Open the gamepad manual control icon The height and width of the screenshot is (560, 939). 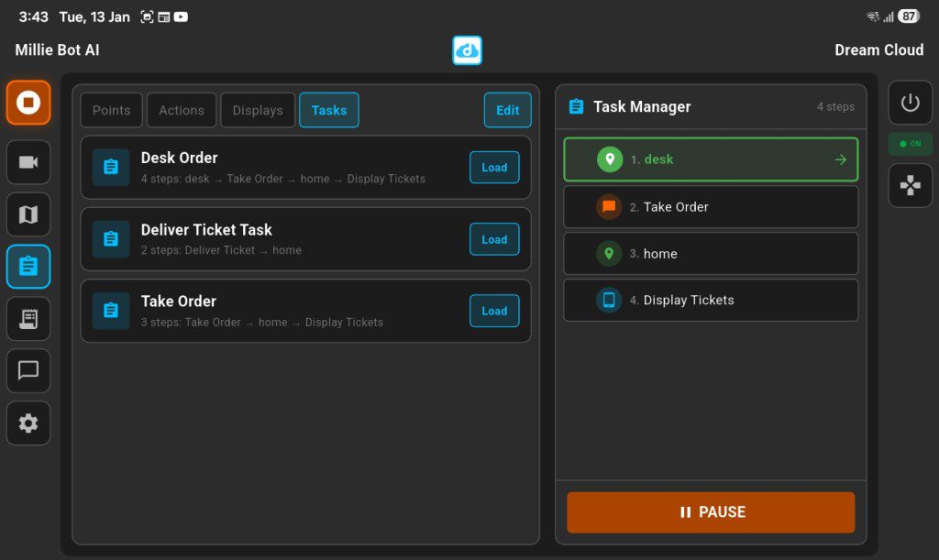click(x=910, y=186)
